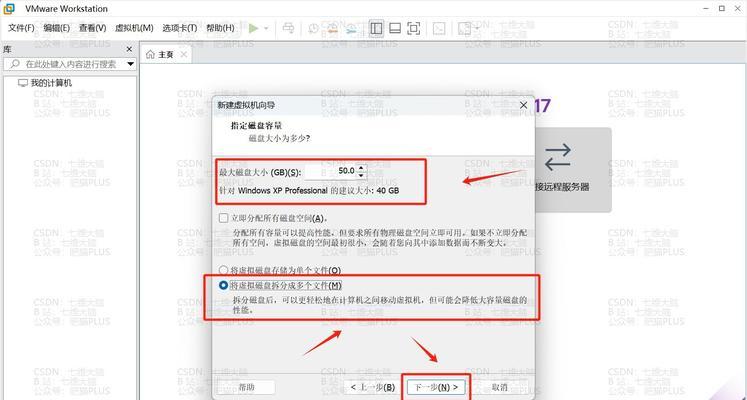Click the monitor icon beside 我的计算机
This screenshot has height=400, width=747.
point(23,83)
